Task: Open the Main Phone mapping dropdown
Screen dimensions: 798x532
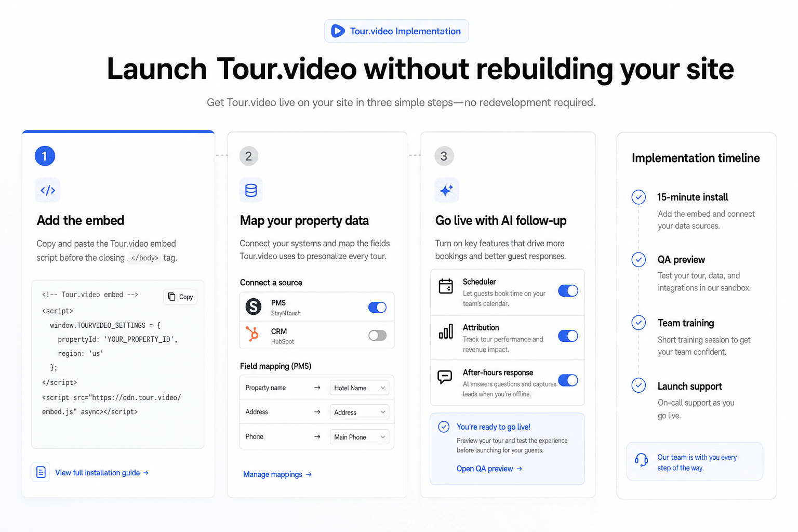Action: pyautogui.click(x=360, y=437)
